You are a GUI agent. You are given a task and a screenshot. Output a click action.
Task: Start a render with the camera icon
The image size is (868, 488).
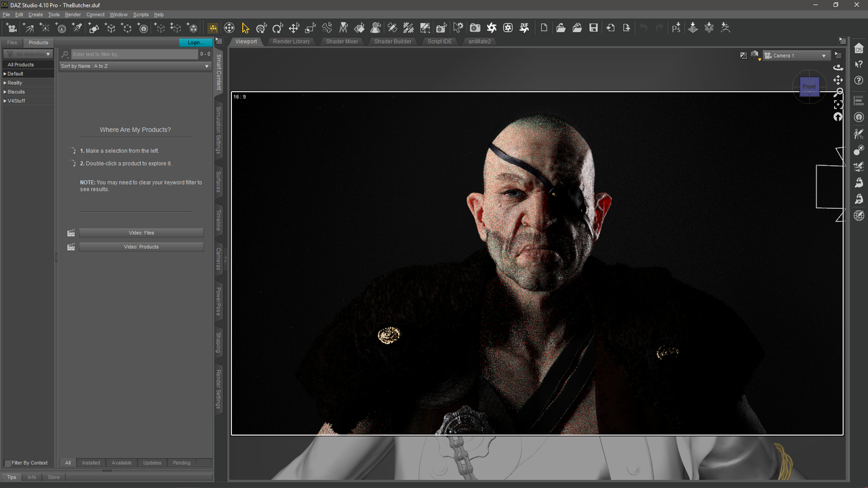(475, 28)
